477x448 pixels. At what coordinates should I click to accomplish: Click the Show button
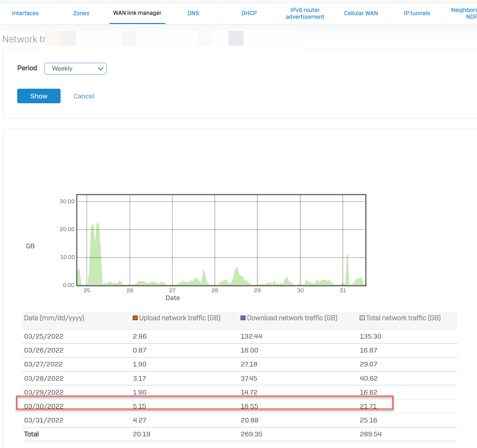[x=39, y=96]
